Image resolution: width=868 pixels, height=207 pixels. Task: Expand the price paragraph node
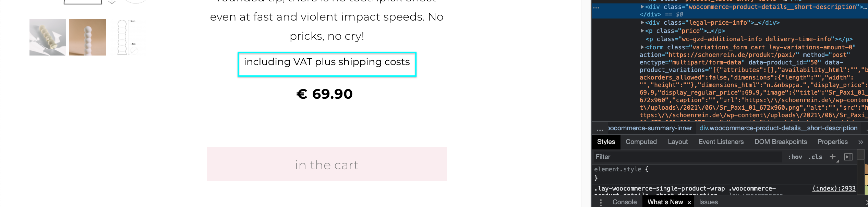[x=642, y=31]
